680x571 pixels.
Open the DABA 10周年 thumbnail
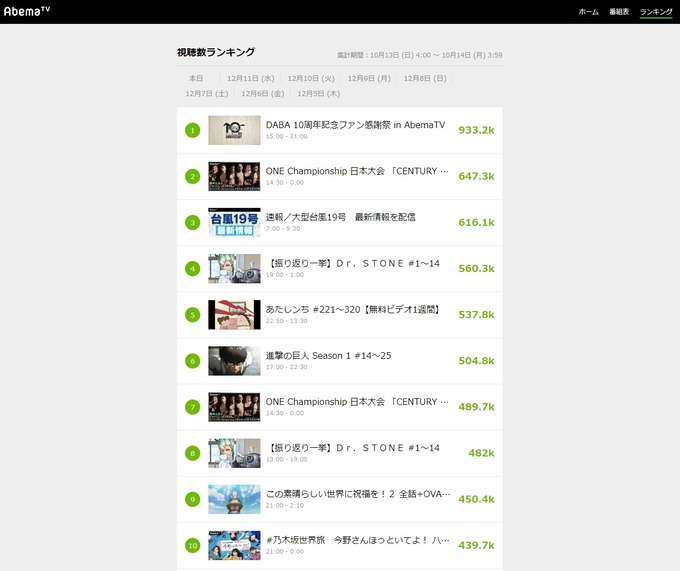234,130
